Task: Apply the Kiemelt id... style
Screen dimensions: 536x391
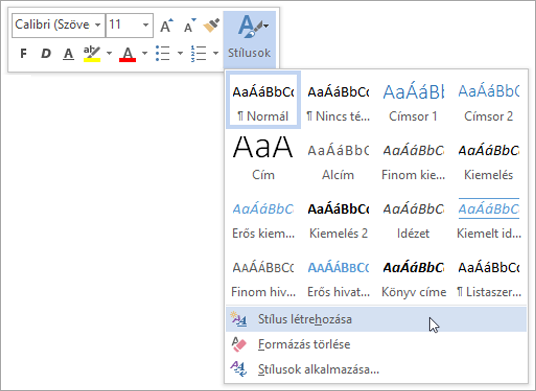Action: [x=488, y=217]
